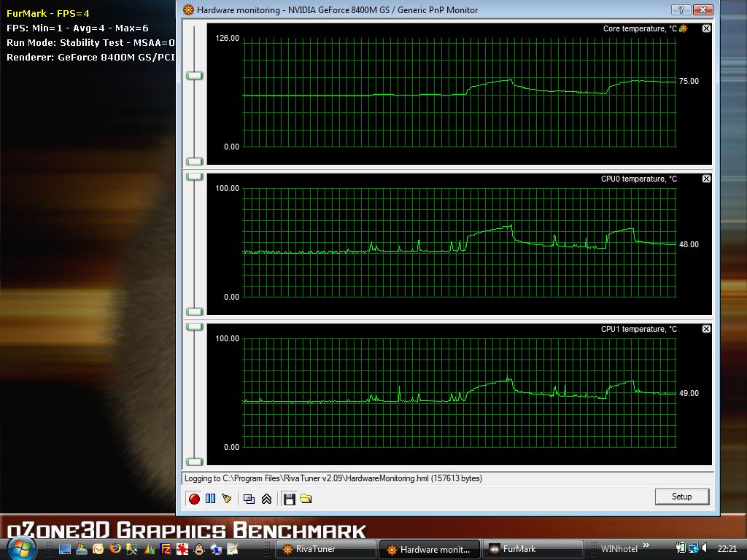Click the red splat quick launch icon
This screenshot has height=560, width=747.
(x=182, y=549)
